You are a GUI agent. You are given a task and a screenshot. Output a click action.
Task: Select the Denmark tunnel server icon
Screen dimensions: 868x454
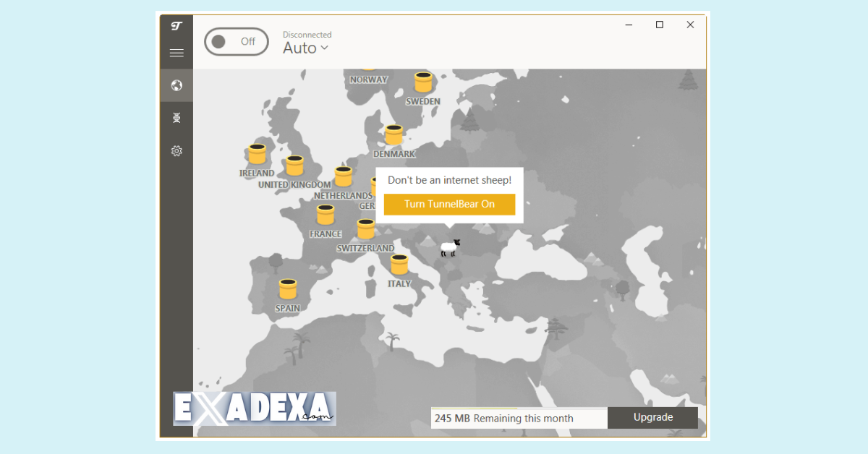pyautogui.click(x=393, y=134)
